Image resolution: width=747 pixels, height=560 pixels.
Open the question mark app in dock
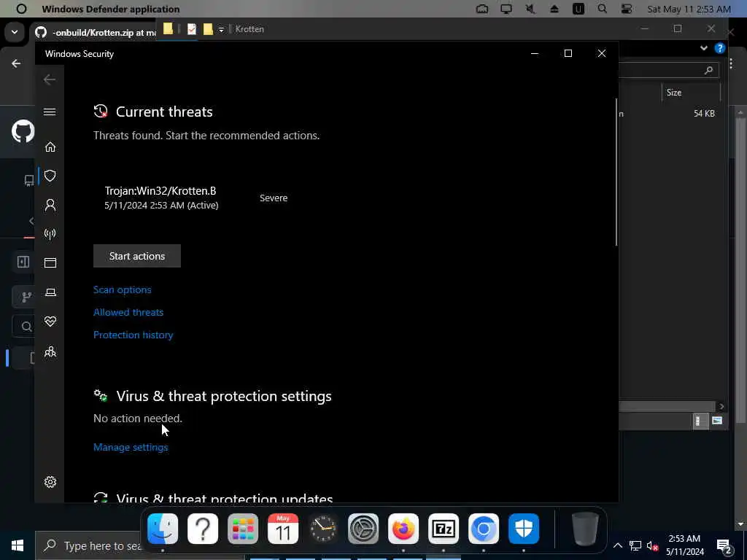coord(203,529)
